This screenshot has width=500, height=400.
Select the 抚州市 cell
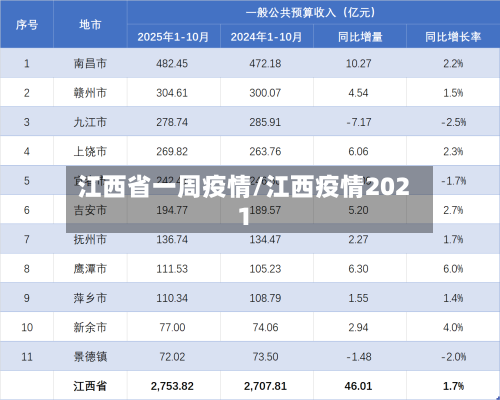click(x=90, y=239)
